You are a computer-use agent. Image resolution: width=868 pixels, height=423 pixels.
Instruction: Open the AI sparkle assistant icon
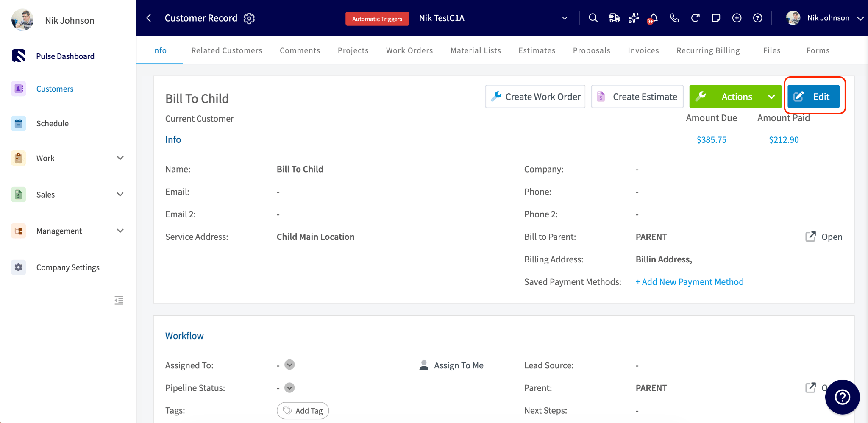pyautogui.click(x=634, y=18)
